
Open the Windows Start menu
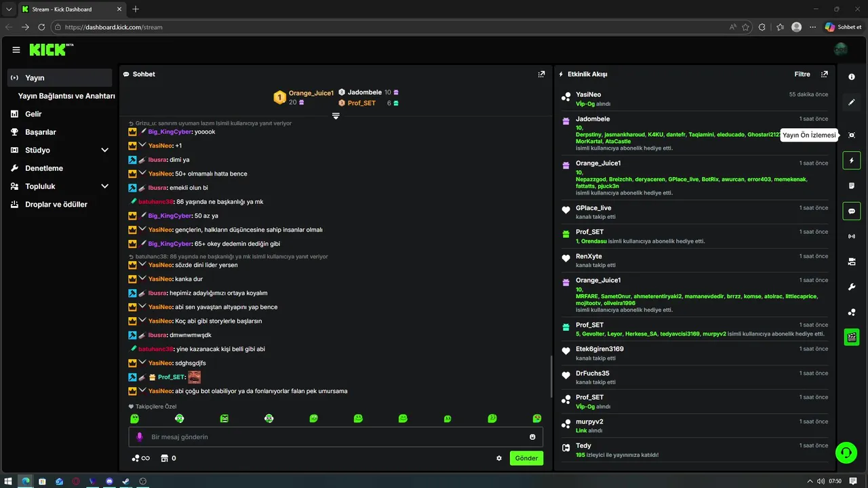[8, 481]
